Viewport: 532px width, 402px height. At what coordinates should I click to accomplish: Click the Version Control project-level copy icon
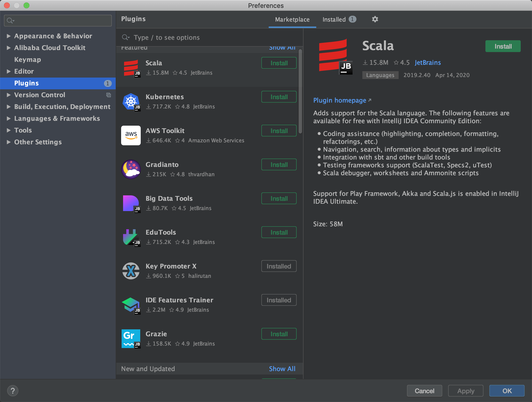109,95
